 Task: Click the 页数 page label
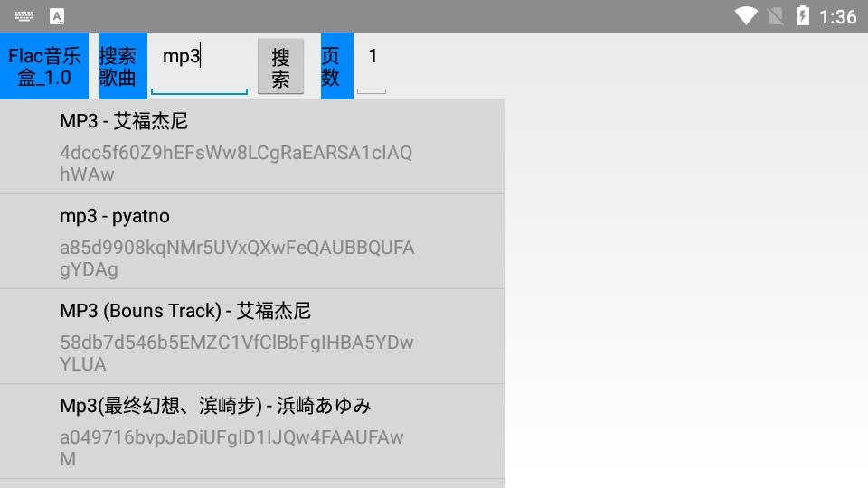[336, 66]
